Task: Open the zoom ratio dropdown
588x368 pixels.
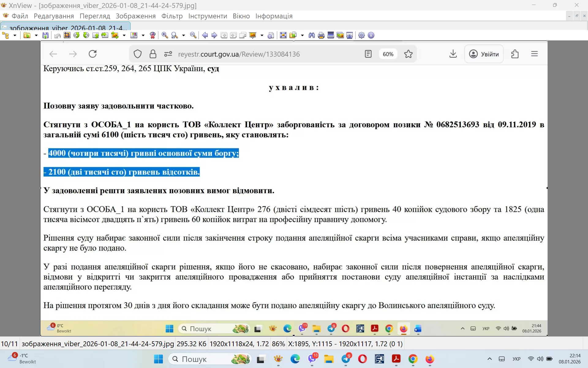Action: pyautogui.click(x=183, y=35)
